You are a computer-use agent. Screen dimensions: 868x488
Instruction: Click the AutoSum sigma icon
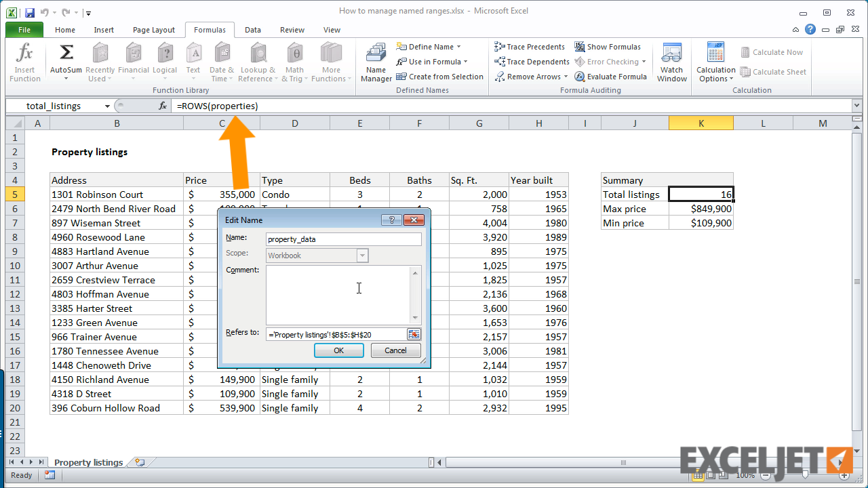point(66,53)
